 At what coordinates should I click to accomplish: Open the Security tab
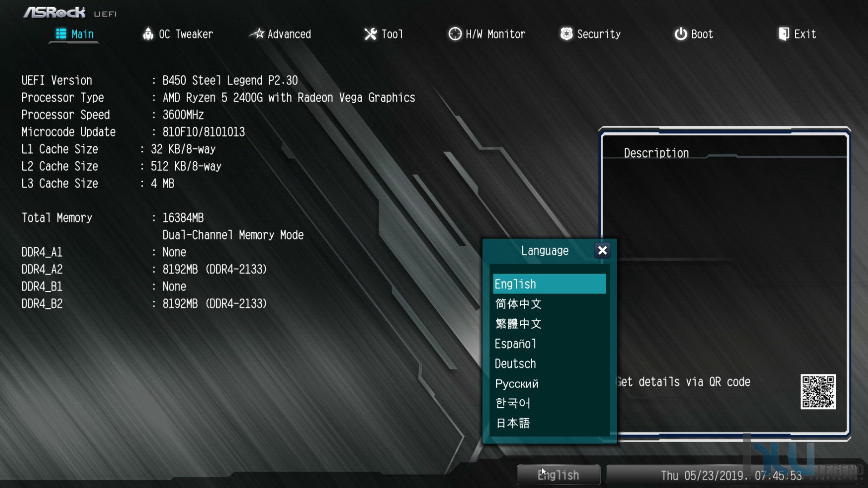[590, 34]
